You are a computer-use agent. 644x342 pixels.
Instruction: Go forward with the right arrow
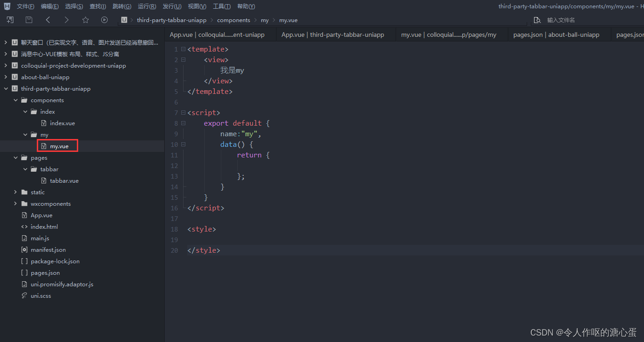67,20
